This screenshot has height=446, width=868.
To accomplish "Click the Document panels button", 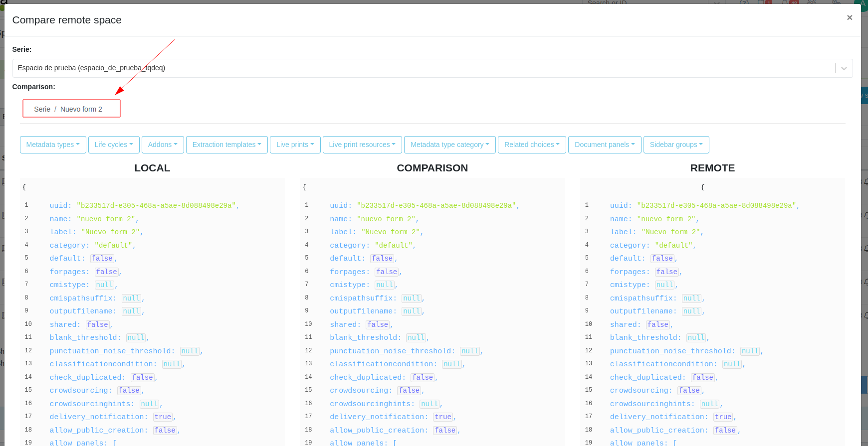I will pos(605,145).
